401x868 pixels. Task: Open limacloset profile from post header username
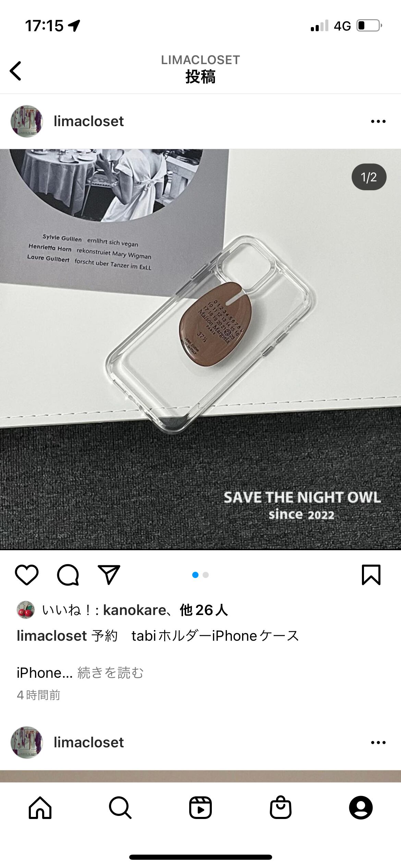89,121
